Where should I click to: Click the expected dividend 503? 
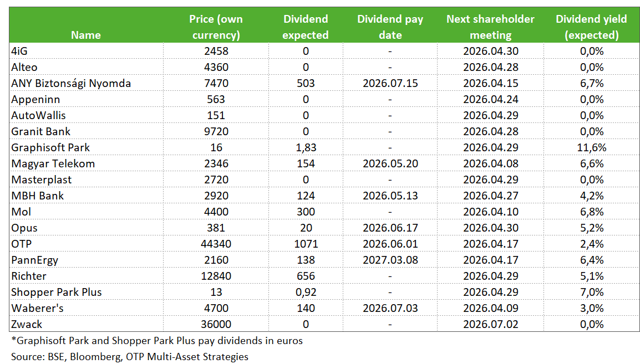tap(306, 83)
